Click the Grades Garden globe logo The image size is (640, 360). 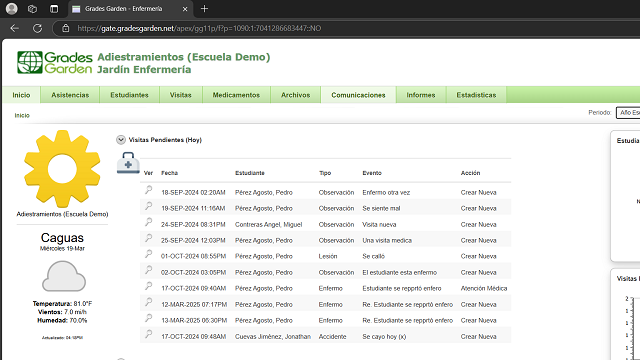30,62
